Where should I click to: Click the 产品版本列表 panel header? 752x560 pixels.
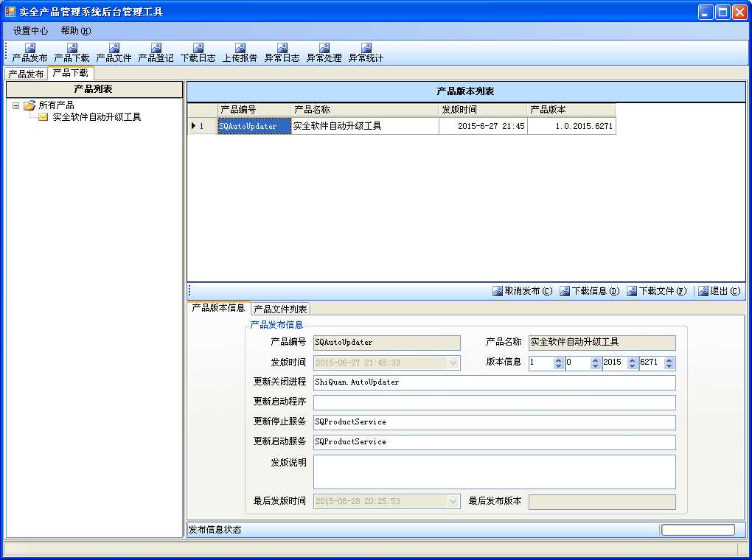pyautogui.click(x=466, y=91)
